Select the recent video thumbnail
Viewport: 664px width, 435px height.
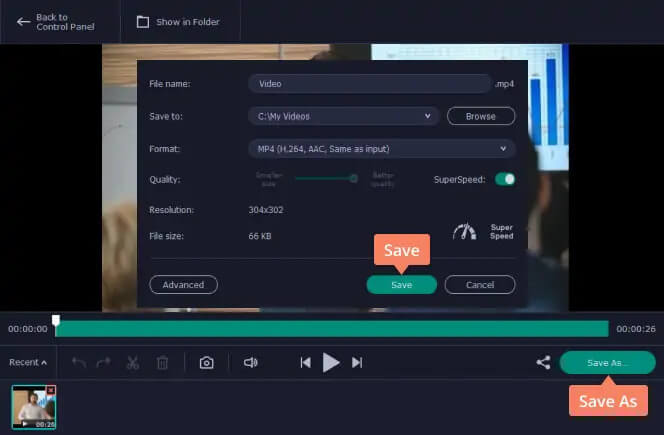click(x=33, y=407)
